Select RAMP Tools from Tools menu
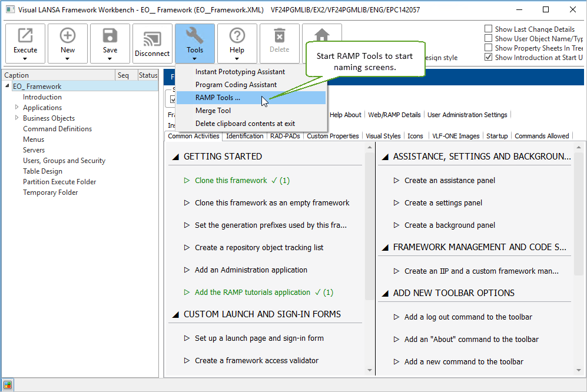587x392 pixels. point(218,98)
